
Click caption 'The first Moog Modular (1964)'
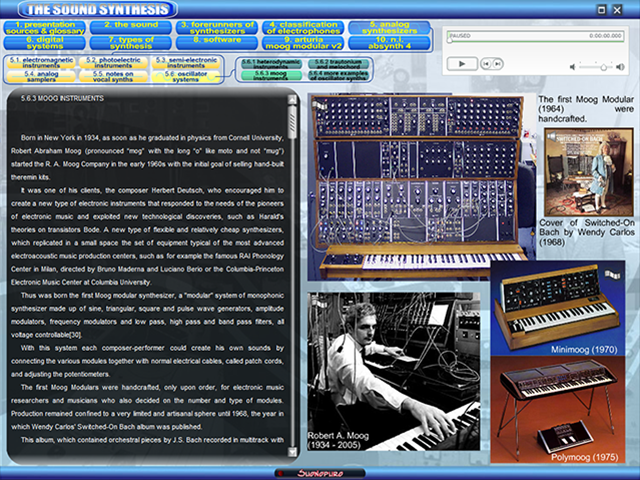586,109
